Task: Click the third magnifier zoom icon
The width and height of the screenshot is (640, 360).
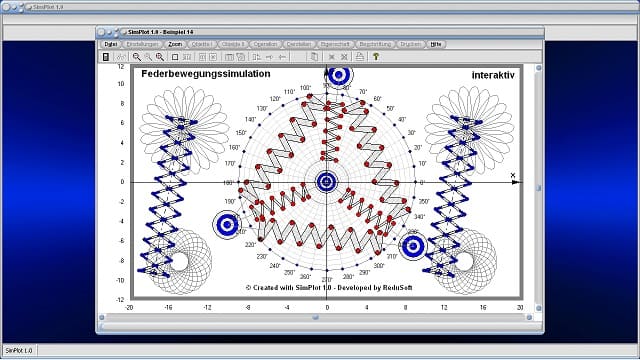Action: 160,57
